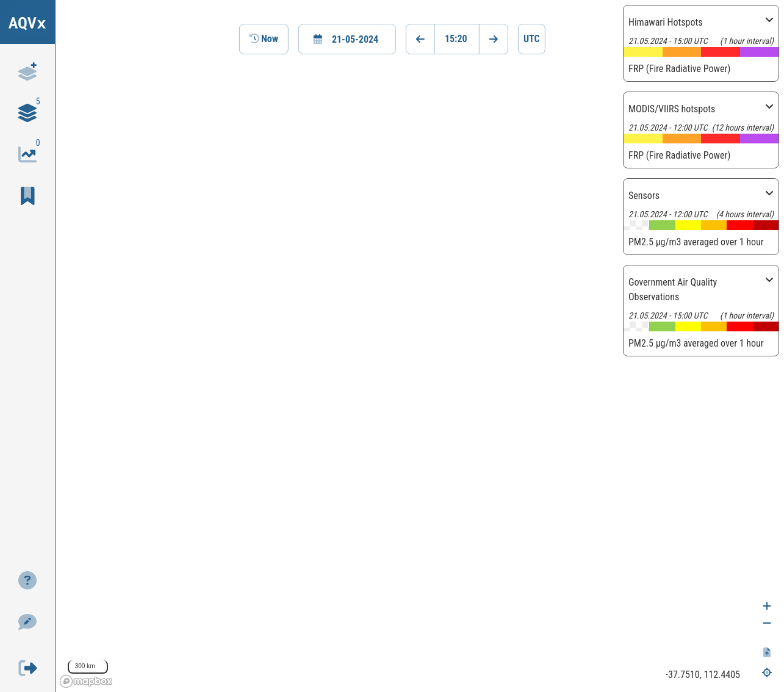Screen dimensions: 784x692
Task: Open the chart analysis icon
Action: (x=27, y=154)
